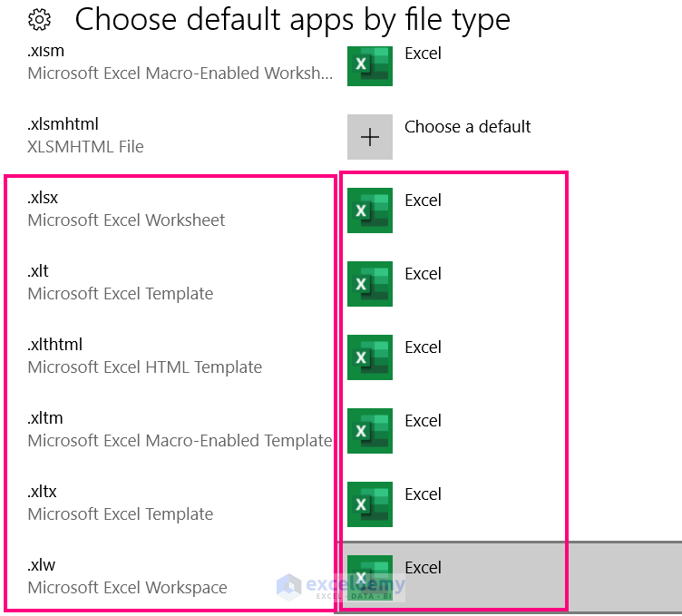The image size is (682, 616).
Task: Click Excel icon next to .xltx
Action: click(370, 504)
